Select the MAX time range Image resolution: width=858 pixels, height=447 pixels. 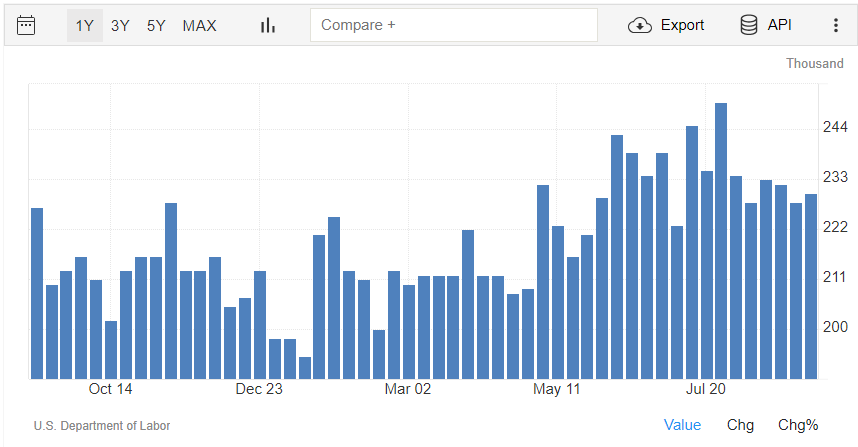point(200,26)
